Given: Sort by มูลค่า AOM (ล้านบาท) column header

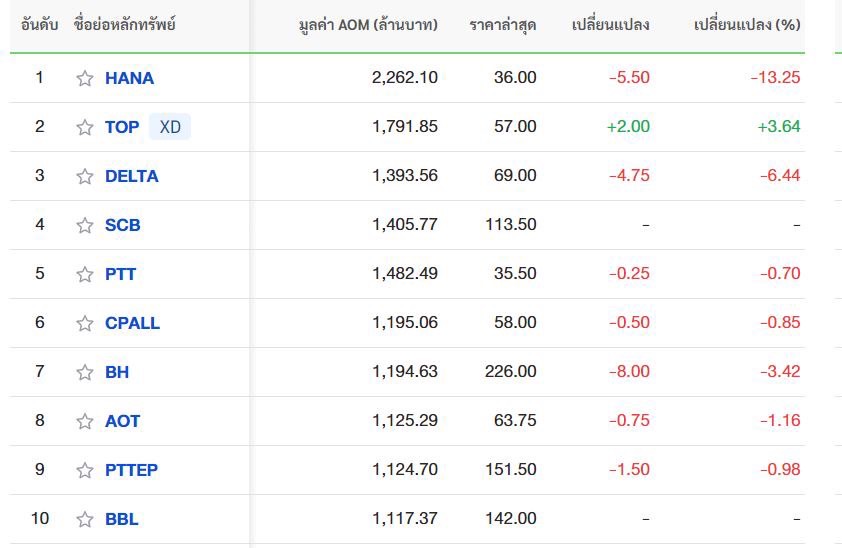Looking at the screenshot, I should pyautogui.click(x=368, y=25).
